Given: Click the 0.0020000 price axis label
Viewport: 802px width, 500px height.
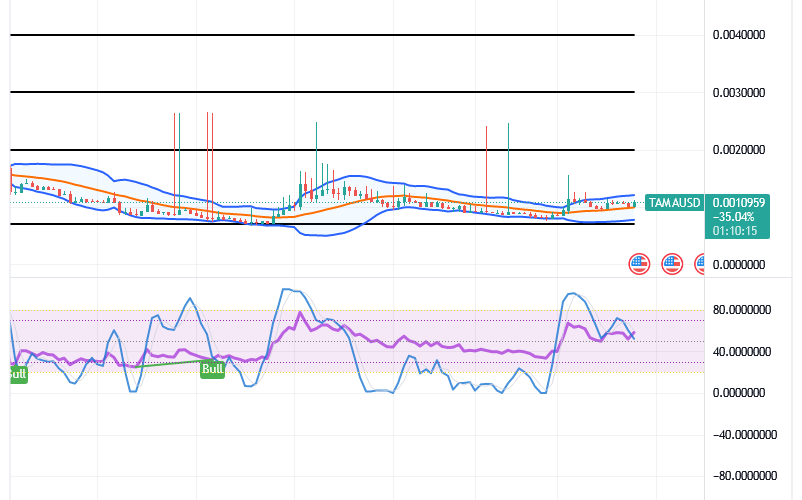Looking at the screenshot, I should 739,150.
